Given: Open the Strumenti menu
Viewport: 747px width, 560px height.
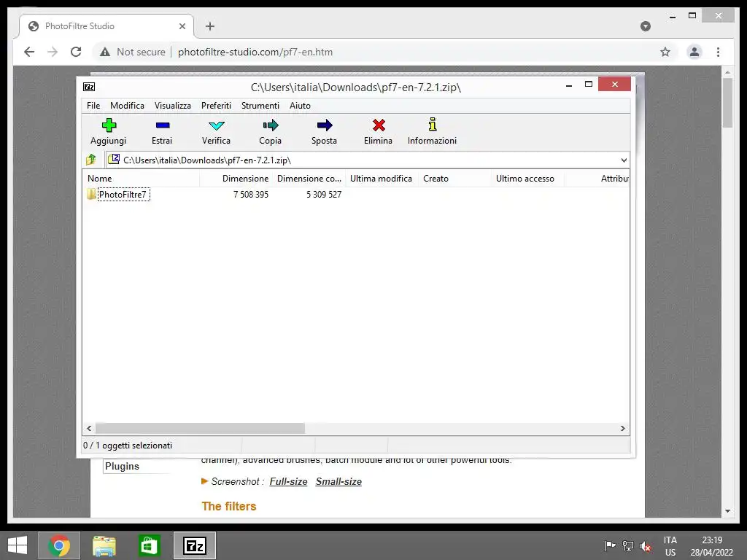Looking at the screenshot, I should coord(260,106).
